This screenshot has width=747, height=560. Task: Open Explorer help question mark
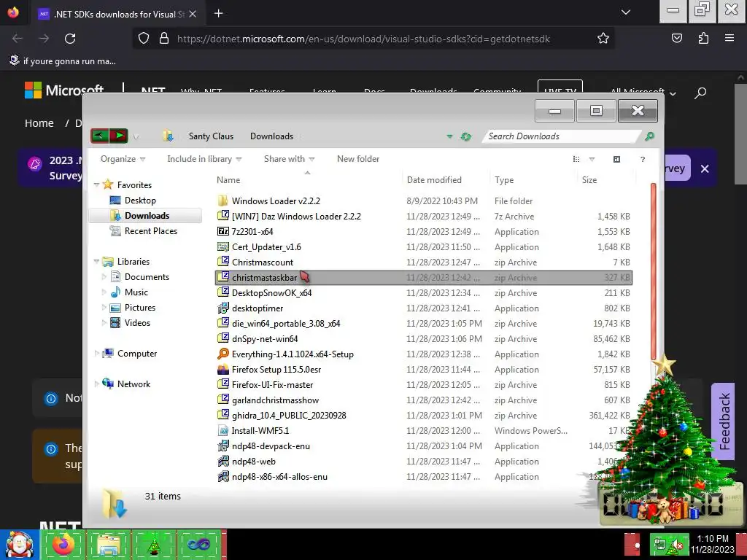pyautogui.click(x=642, y=159)
